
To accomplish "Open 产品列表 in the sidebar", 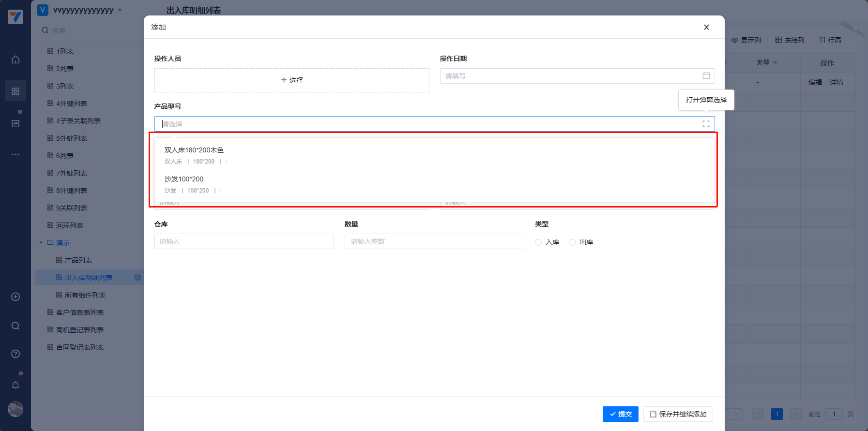I will tap(78, 260).
